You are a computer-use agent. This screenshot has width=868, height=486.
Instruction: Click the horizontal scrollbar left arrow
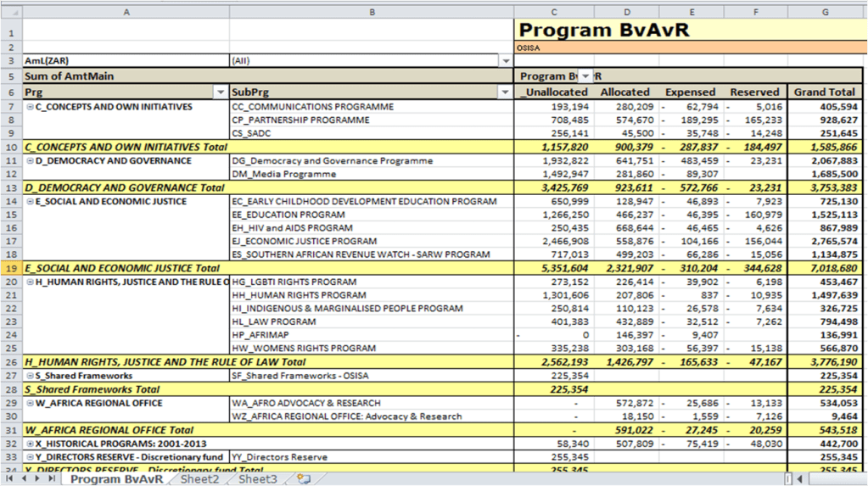[x=799, y=479]
